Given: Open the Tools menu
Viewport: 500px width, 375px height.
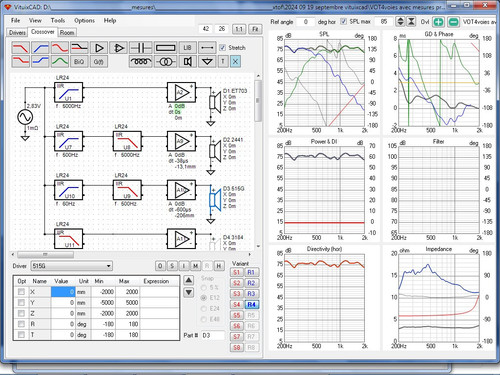Looking at the screenshot, I should (58, 20).
